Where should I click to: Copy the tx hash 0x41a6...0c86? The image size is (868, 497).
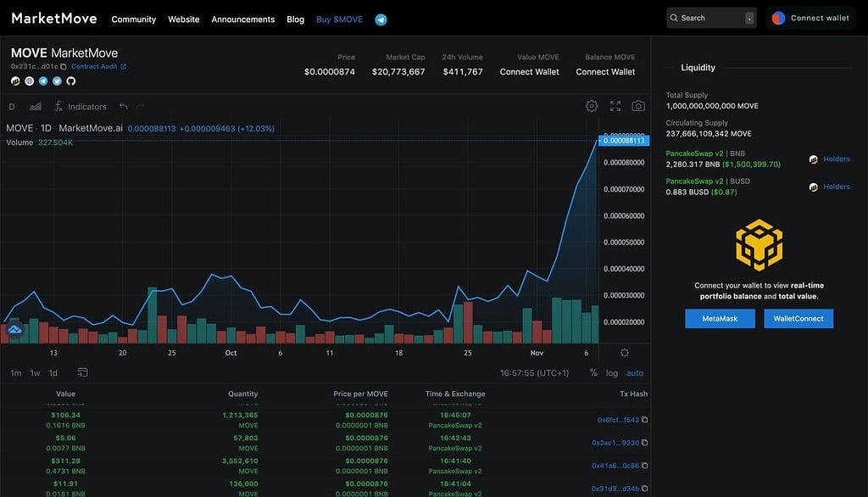coord(644,466)
